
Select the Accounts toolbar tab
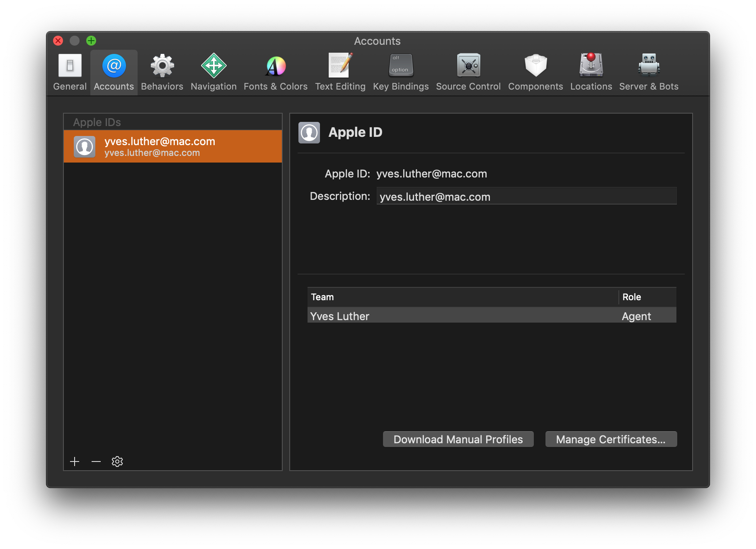tap(114, 73)
